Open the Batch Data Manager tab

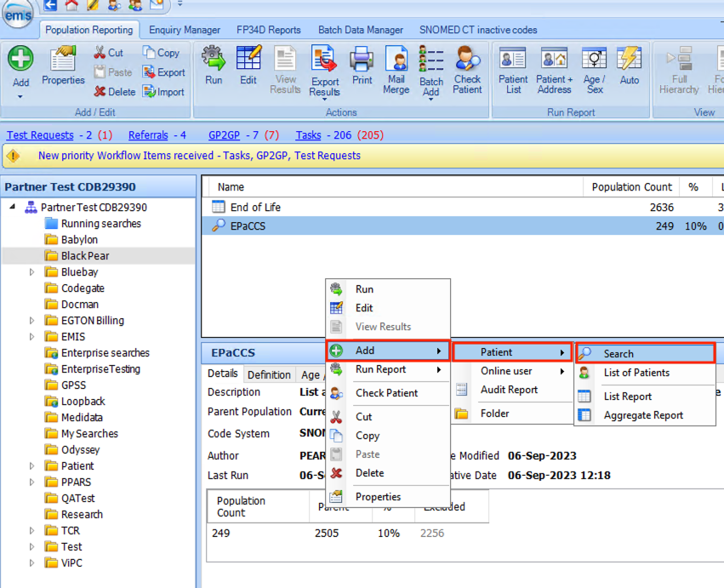click(361, 30)
